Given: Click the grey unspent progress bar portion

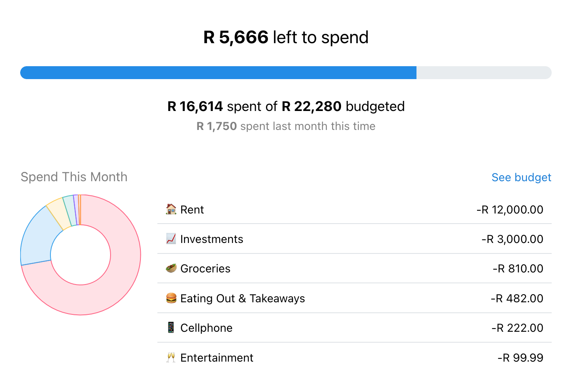Looking at the screenshot, I should coord(484,73).
